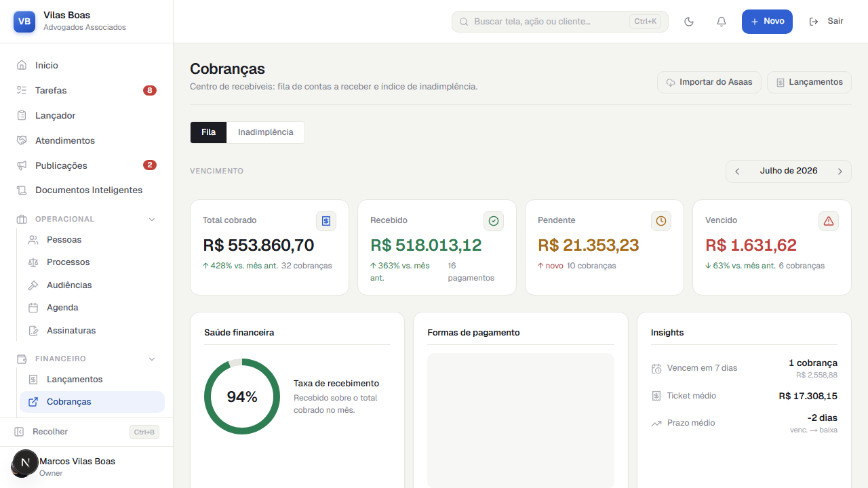Image resolution: width=868 pixels, height=488 pixels.
Task: Go to previous month arrow
Action: tap(737, 171)
